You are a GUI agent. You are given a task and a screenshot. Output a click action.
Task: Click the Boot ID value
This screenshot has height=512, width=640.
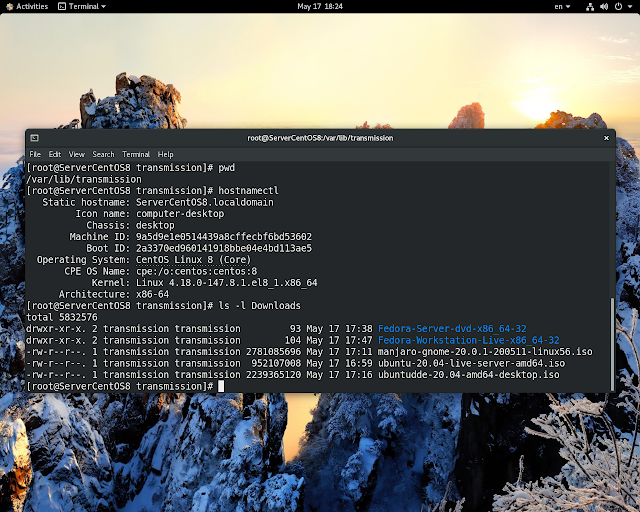pos(224,248)
